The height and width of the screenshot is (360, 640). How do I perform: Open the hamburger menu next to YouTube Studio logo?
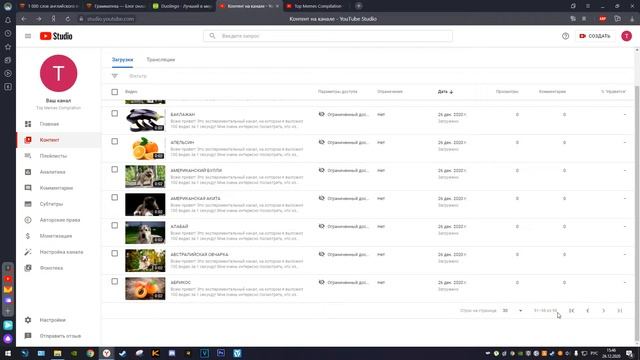[x=28, y=36]
